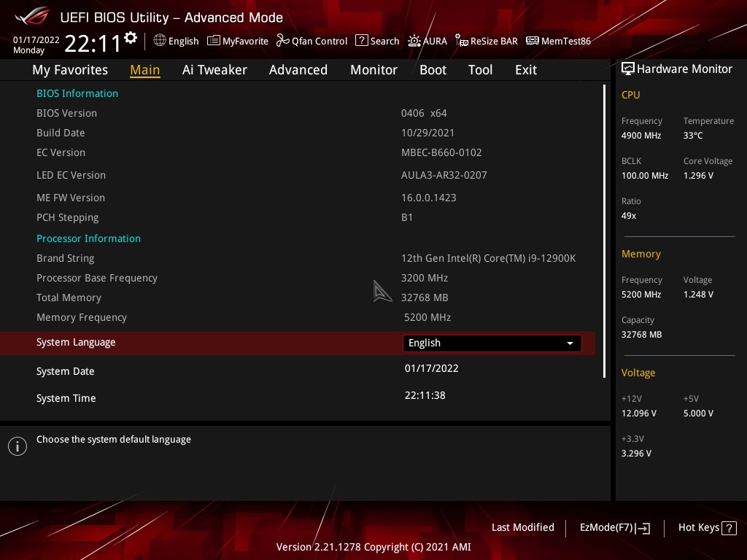Click the EzMode exit arrow icon
The width and height of the screenshot is (747, 560).
point(643,528)
